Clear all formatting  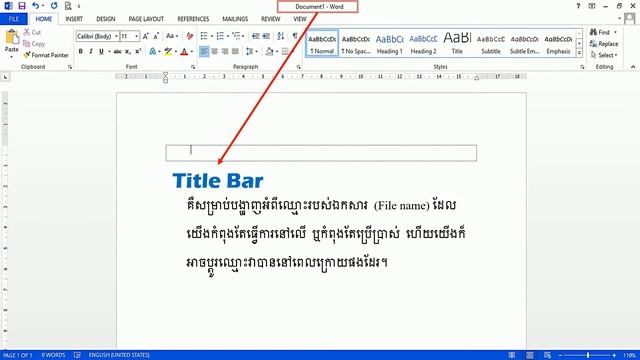(x=190, y=36)
